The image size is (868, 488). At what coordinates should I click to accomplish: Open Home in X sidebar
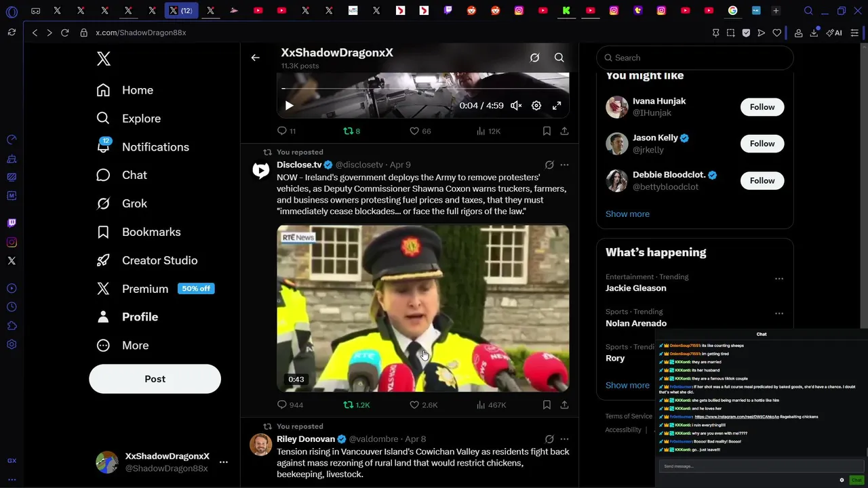(125, 90)
